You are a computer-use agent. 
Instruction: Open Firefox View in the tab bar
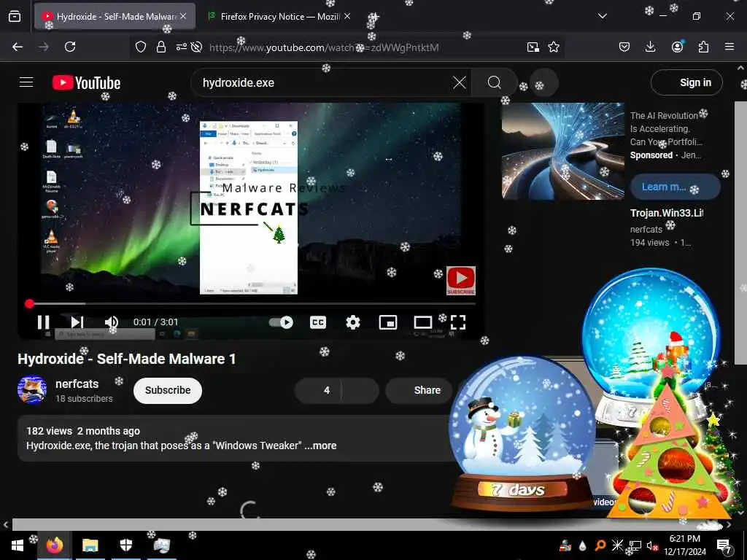(15, 16)
